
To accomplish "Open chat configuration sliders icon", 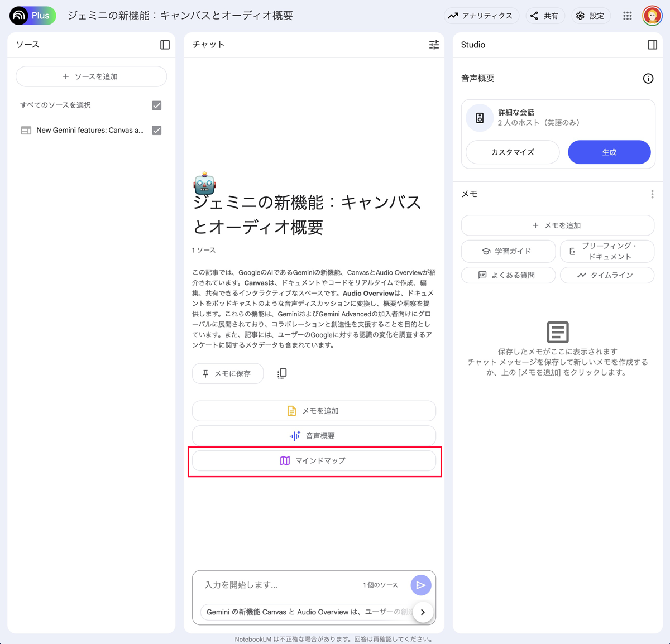I will (434, 45).
